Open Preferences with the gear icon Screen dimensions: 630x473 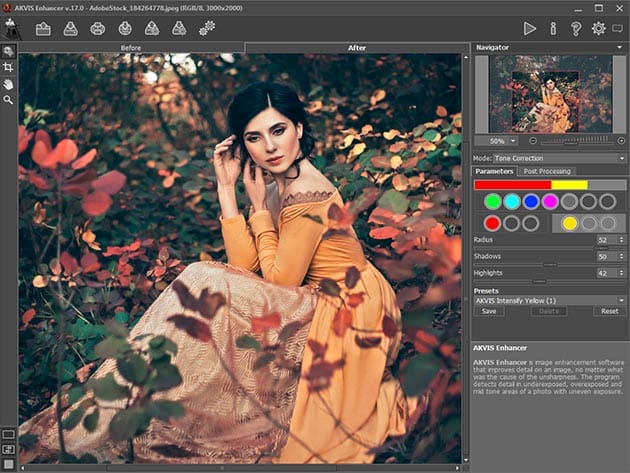click(x=598, y=27)
